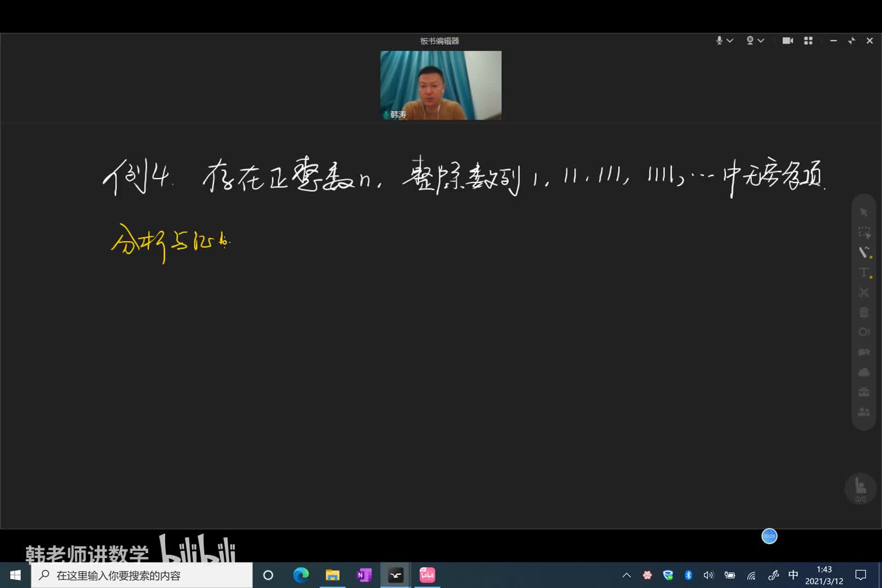This screenshot has height=588, width=882.
Task: Toggle the webcam on or off
Action: [x=750, y=41]
